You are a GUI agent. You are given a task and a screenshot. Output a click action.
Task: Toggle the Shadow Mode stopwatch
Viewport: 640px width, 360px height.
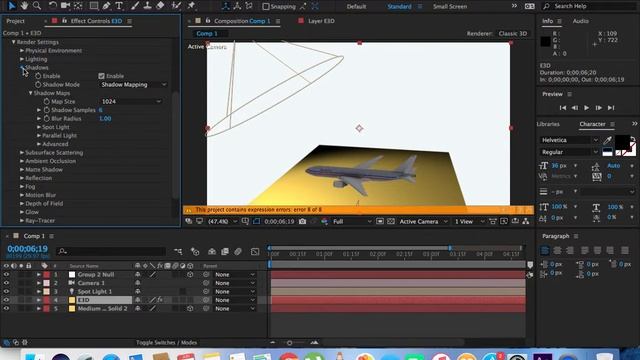[38, 84]
